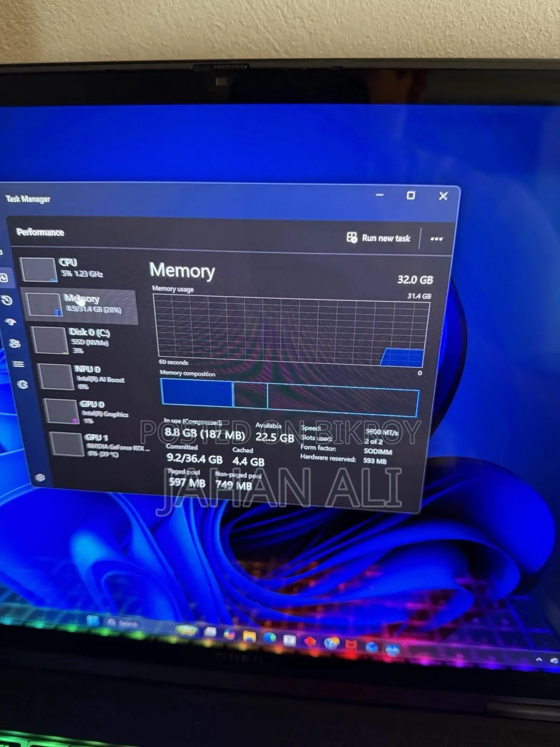560x747 pixels.
Task: Click the Run new task label
Action: tap(386, 238)
